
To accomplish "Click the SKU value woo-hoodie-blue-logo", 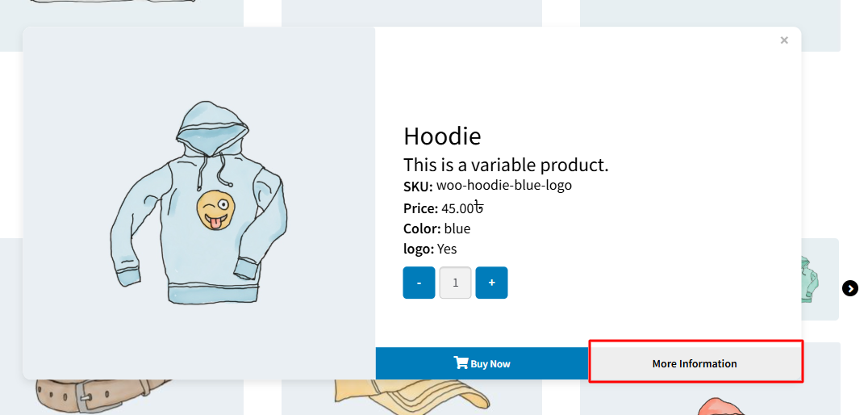I will point(503,186).
